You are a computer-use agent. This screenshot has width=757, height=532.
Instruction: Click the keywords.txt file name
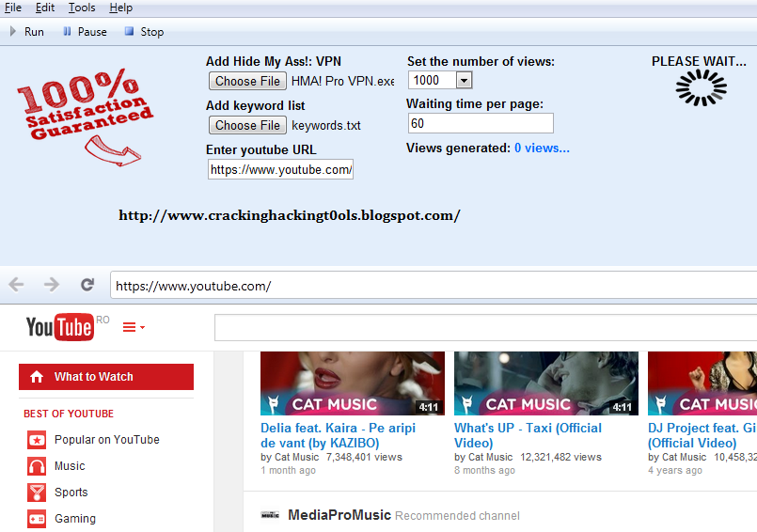(x=326, y=126)
